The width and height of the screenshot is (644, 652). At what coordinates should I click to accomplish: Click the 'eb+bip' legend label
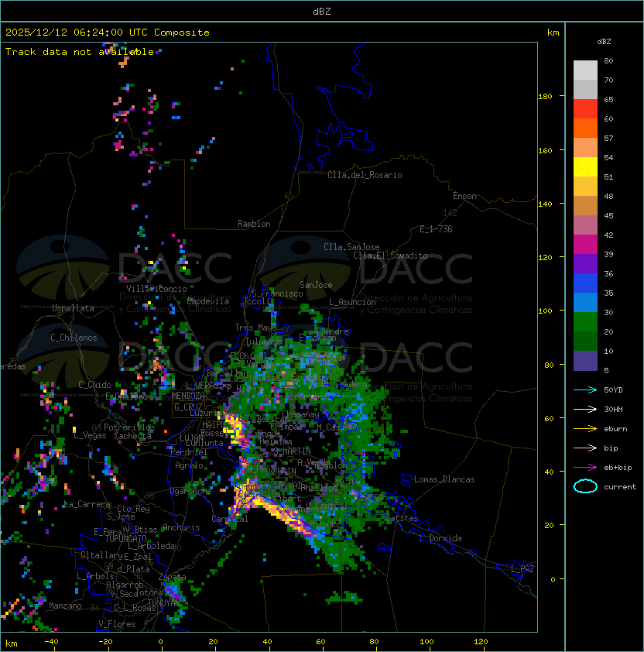click(618, 468)
